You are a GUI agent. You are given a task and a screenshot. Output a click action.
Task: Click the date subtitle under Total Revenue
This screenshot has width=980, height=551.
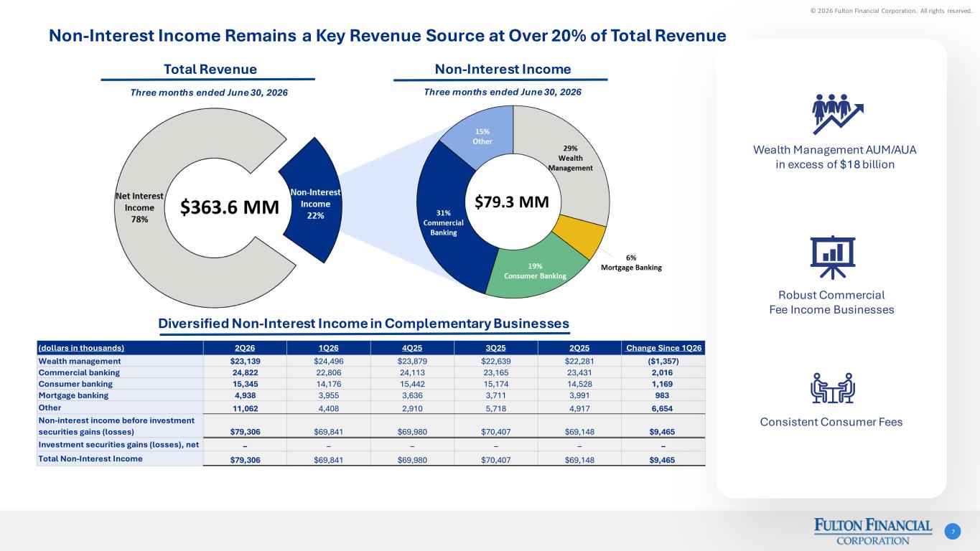209,93
